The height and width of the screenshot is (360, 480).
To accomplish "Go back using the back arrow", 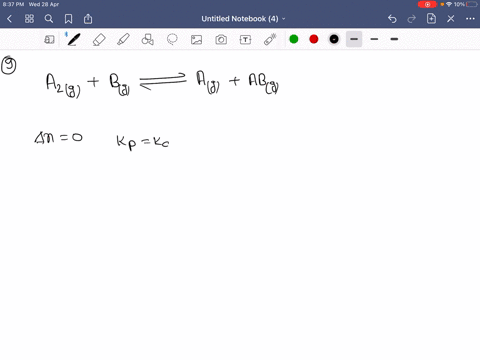I will [9, 19].
